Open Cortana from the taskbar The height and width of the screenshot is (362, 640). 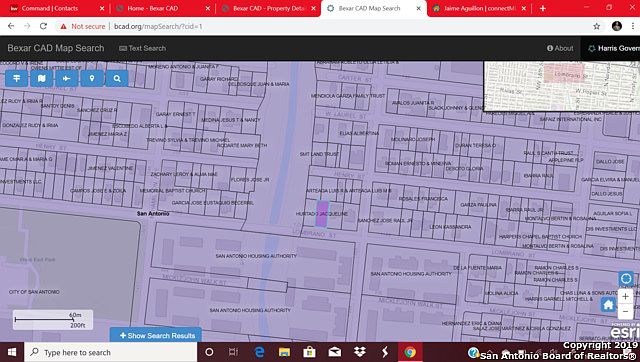(x=209, y=352)
